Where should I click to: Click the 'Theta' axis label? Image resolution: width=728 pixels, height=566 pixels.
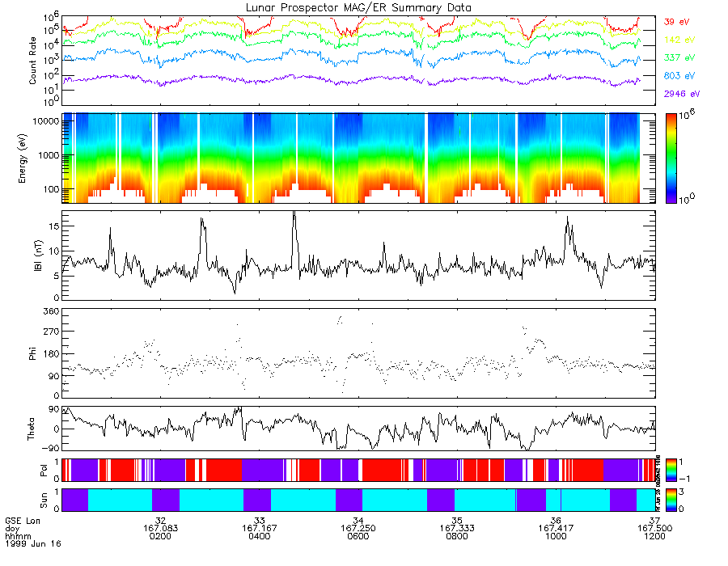point(31,429)
